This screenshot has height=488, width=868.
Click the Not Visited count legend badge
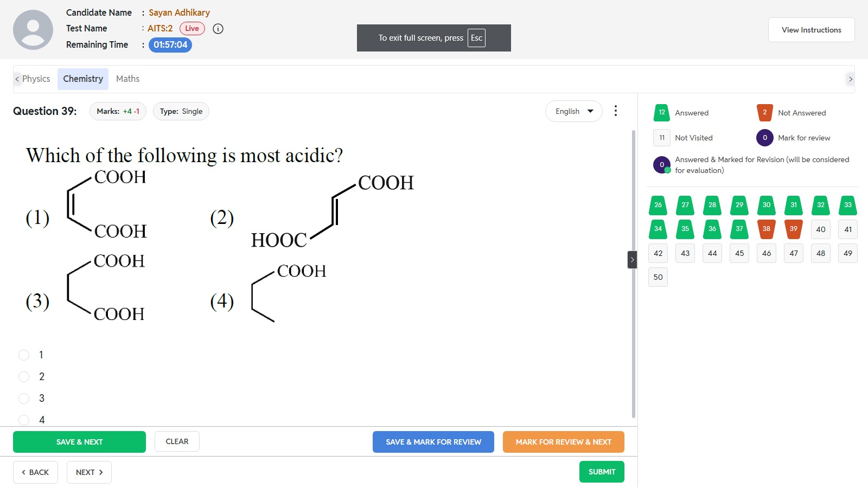point(662,138)
